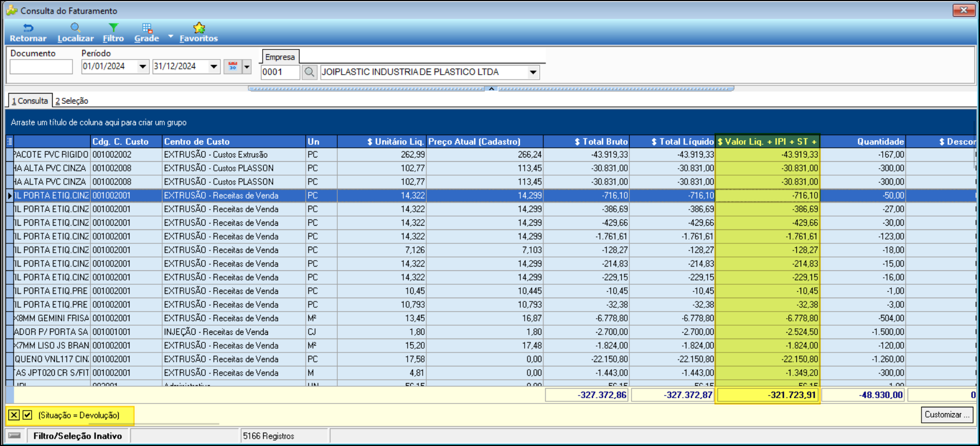Click Filtro/Seleção Inativo status text
This screenshot has height=446, width=980.
pos(77,436)
